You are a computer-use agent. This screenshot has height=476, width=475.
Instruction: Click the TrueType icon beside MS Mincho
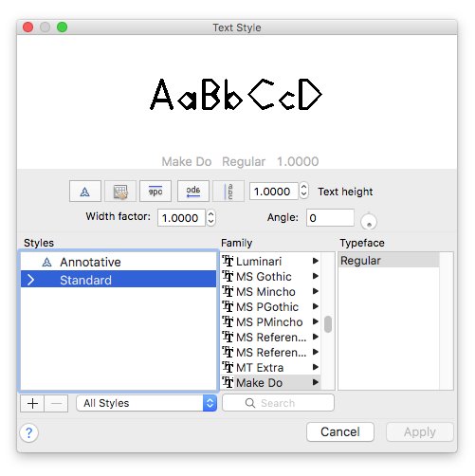pyautogui.click(x=228, y=291)
